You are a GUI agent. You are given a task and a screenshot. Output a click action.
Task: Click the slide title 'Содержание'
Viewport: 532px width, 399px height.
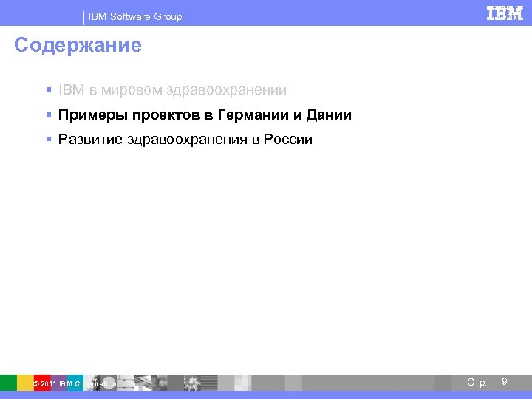[78, 45]
